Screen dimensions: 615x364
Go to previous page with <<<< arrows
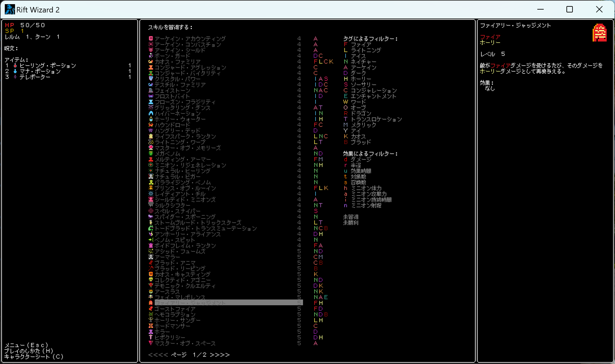(158, 355)
